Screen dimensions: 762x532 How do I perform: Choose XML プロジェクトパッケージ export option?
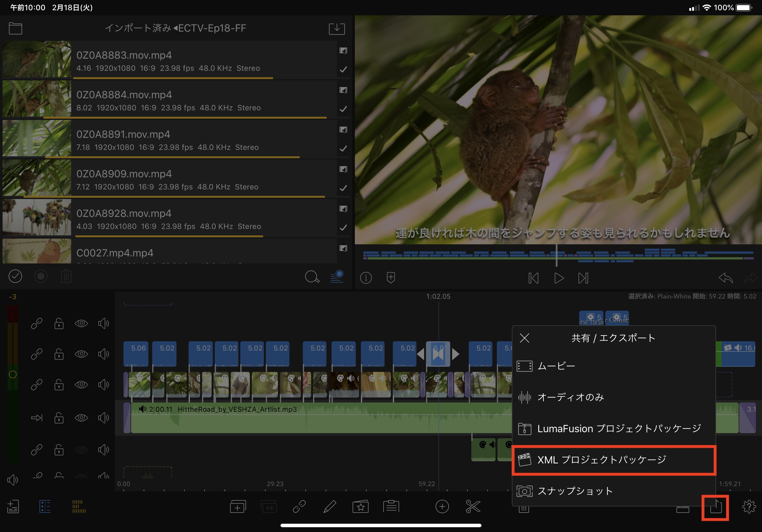(613, 460)
